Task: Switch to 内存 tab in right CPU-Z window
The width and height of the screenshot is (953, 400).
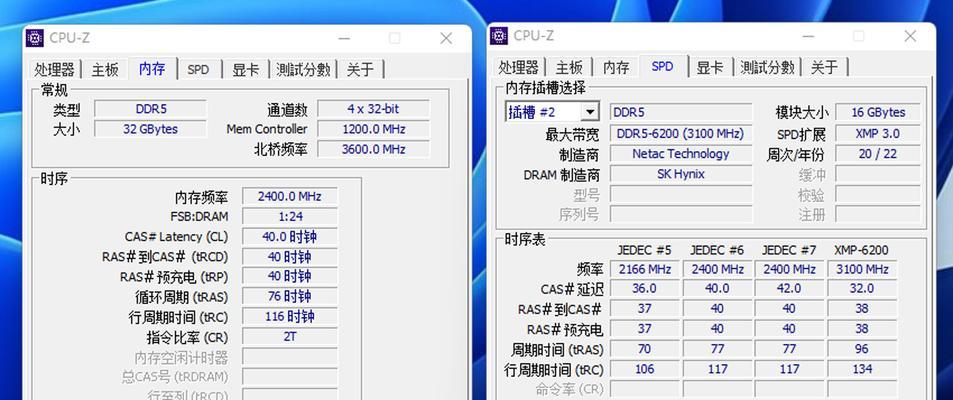Action: click(x=616, y=67)
